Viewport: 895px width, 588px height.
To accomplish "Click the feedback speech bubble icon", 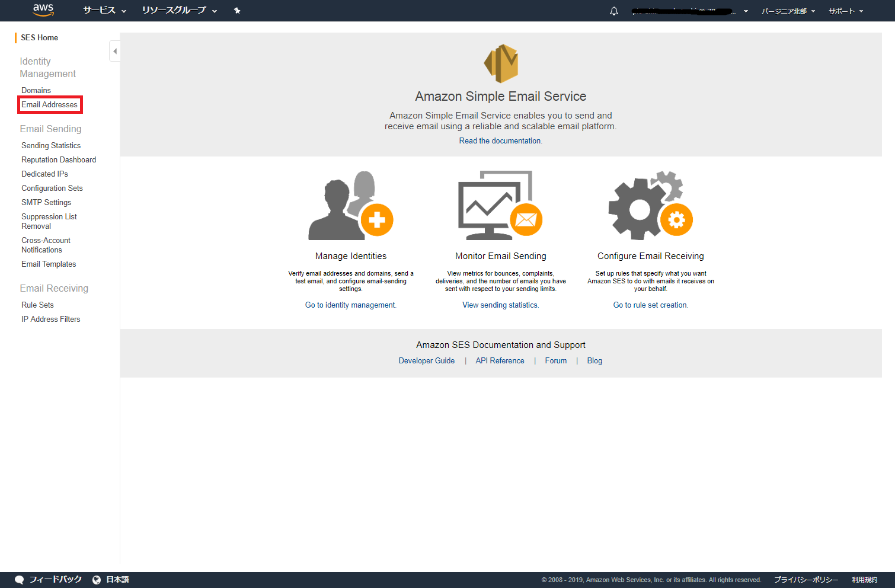I will [x=19, y=579].
